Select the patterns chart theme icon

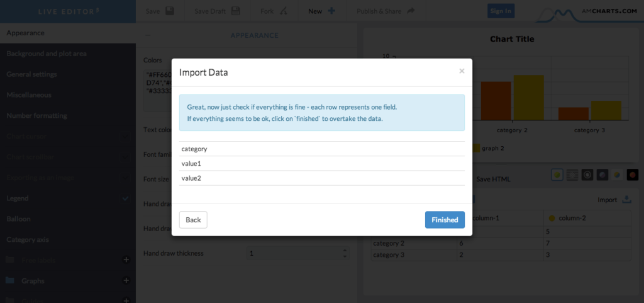point(572,174)
